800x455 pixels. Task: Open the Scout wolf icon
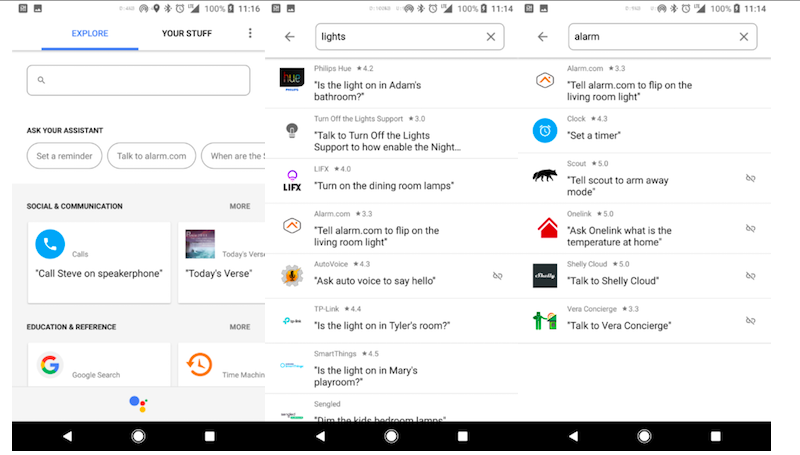(x=545, y=176)
